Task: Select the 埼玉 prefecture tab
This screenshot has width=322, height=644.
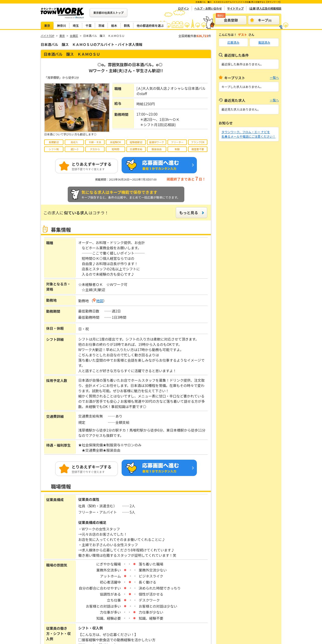Action: click(x=75, y=26)
